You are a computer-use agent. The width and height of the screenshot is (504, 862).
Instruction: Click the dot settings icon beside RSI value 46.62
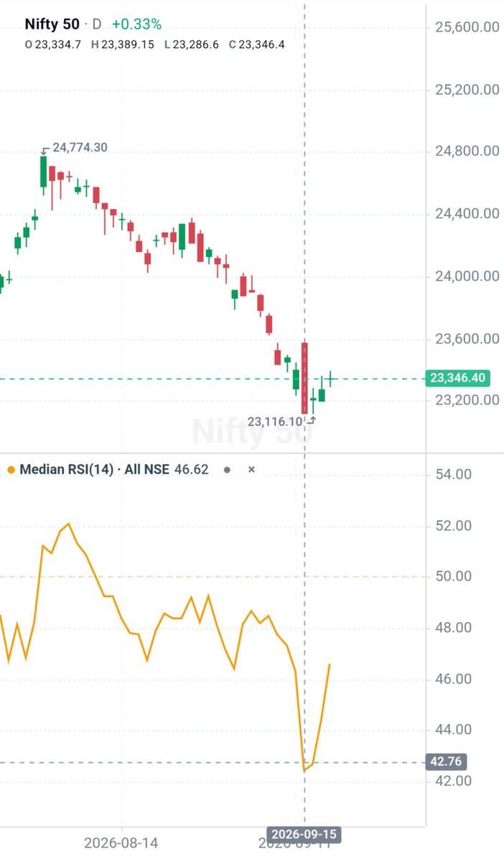coord(227,470)
